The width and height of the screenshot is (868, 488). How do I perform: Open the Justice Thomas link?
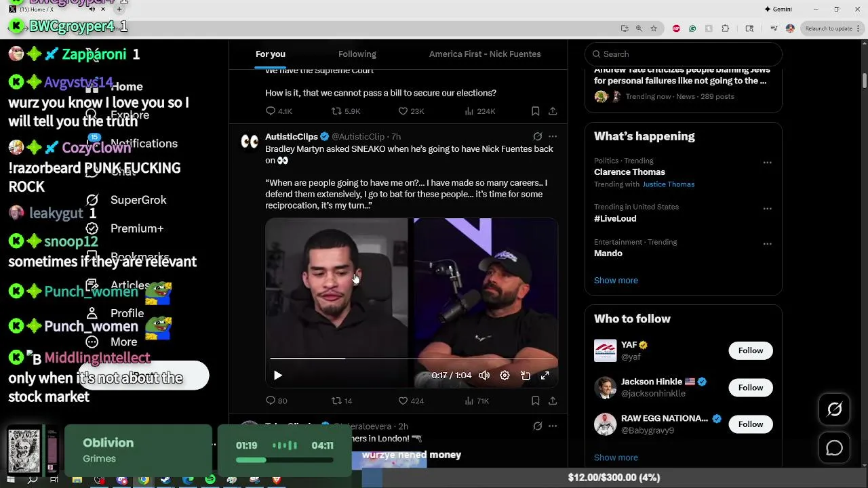point(668,184)
